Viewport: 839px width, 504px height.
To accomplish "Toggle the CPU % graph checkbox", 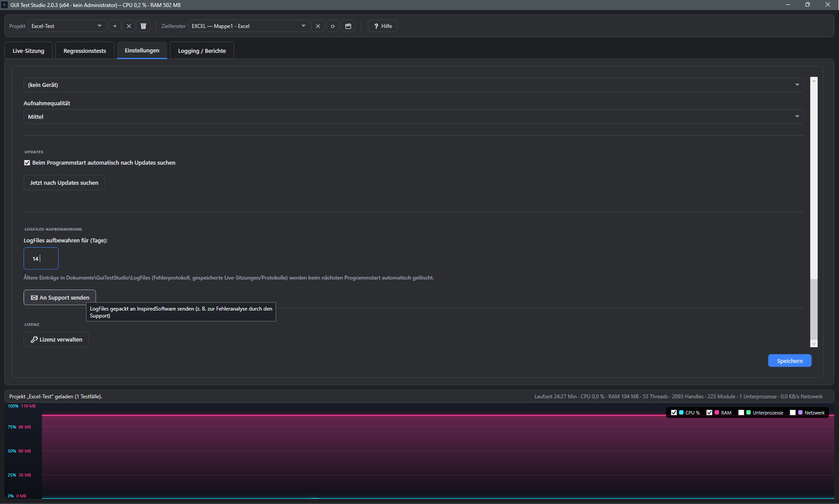I will 674,413.
